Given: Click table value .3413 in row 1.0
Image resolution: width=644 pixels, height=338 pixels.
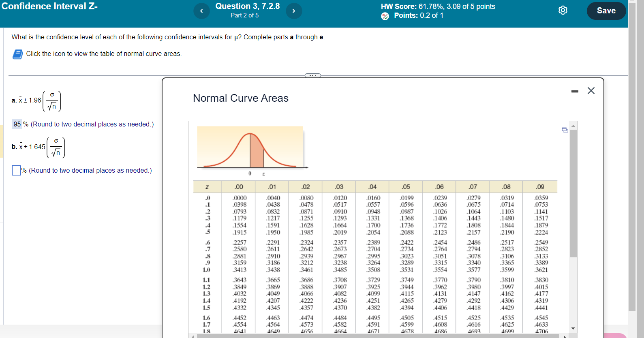Looking at the screenshot, I should 240,270.
